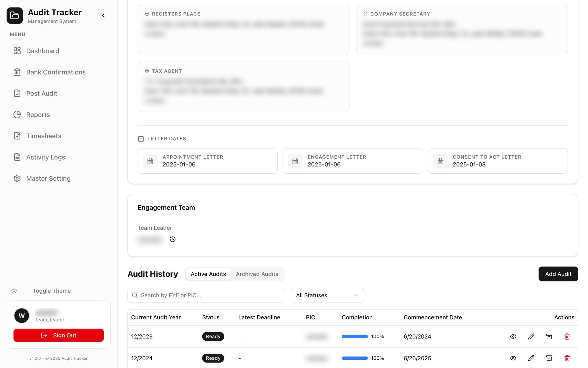View the 12/2023 audit with eye icon
The width and height of the screenshot is (588, 368).
pos(513,336)
